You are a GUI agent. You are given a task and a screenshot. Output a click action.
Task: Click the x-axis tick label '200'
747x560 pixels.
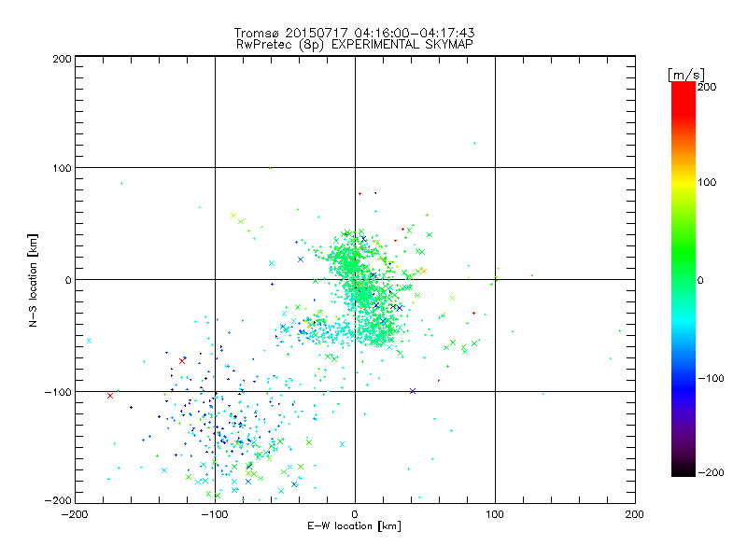click(635, 515)
